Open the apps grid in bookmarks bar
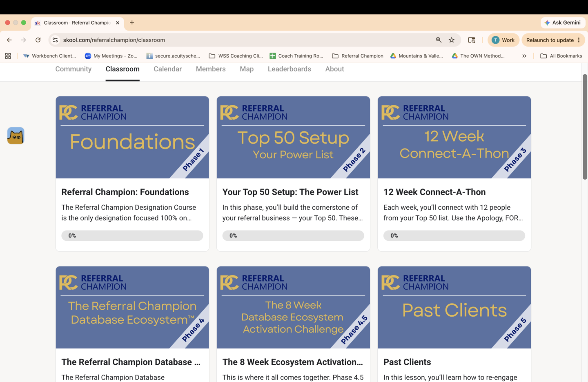Image resolution: width=588 pixels, height=382 pixels. click(x=8, y=56)
